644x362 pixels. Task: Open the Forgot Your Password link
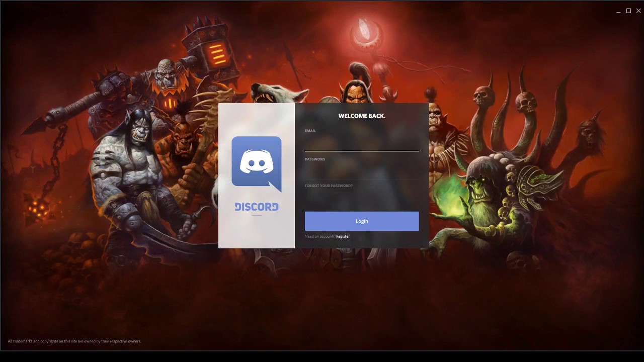pos(329,186)
